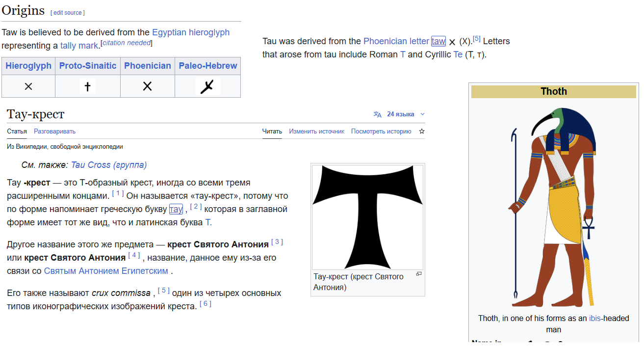644x348 pixels.
Task: Click the Proto-Sinaitic cross glyph image
Action: point(88,87)
